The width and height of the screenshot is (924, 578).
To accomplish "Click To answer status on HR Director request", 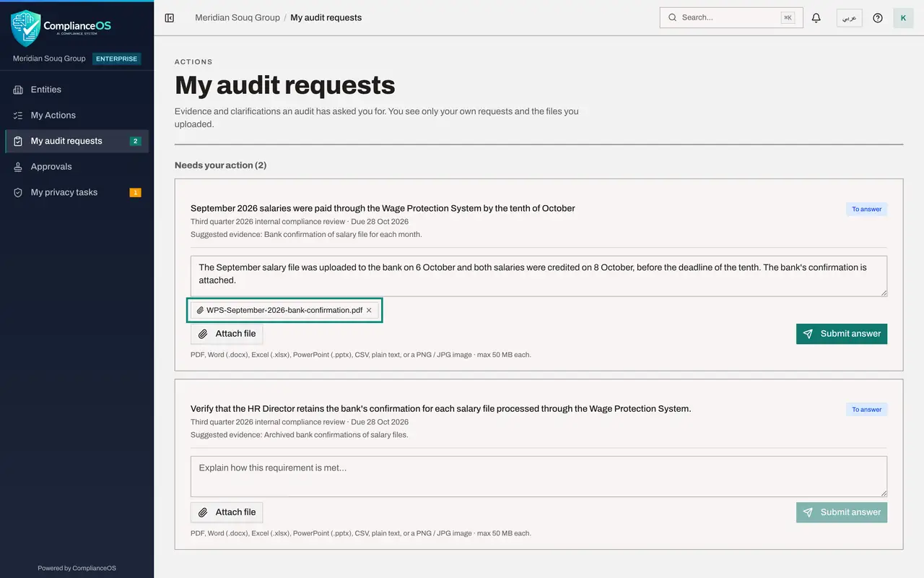I will point(866,410).
